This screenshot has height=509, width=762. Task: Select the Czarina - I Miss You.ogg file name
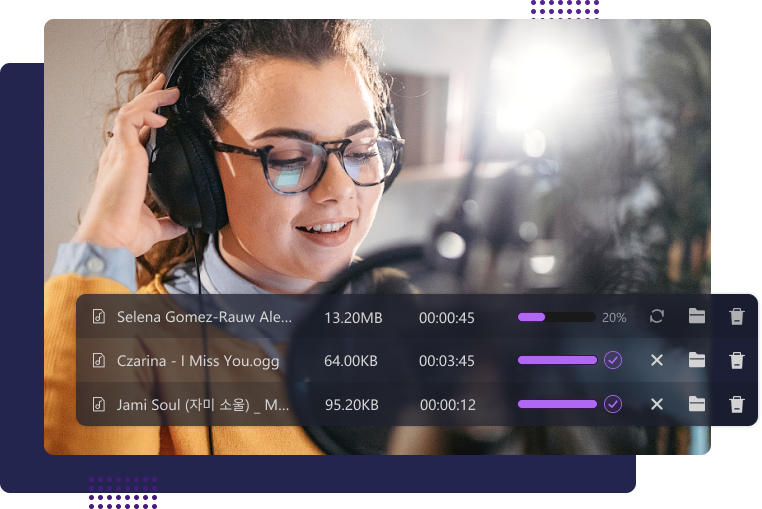tap(198, 360)
